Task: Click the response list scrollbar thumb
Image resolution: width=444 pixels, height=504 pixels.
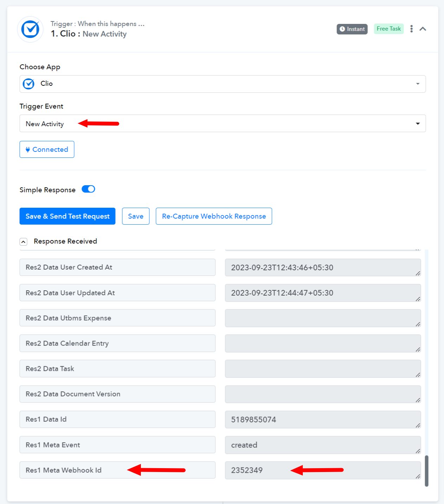Action: click(x=426, y=471)
